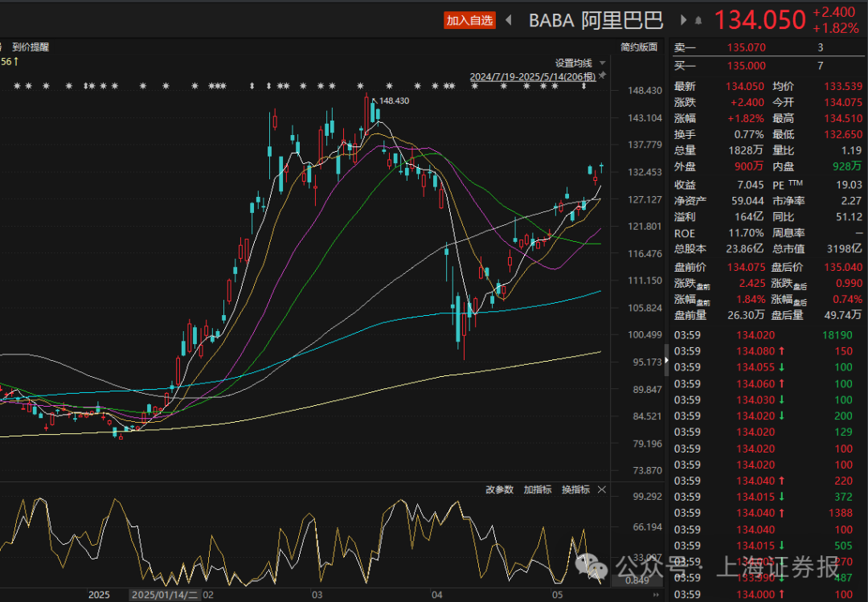The width and height of the screenshot is (868, 602).
Task: Select the 2025/01/14 date marker on timeline
Action: (165, 595)
